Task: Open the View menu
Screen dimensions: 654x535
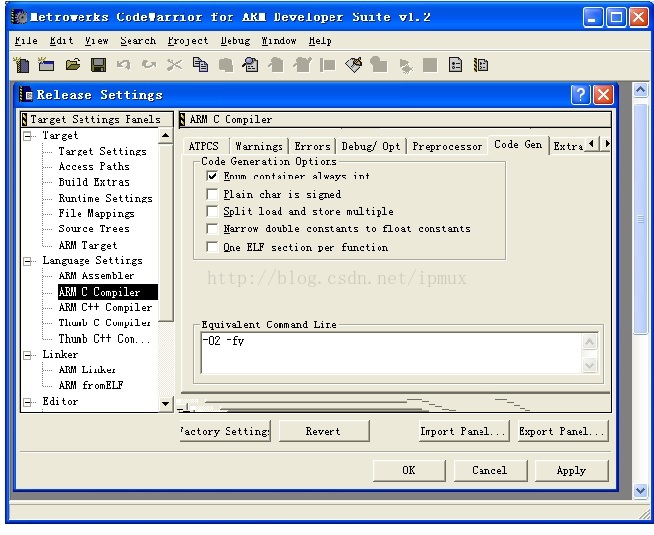Action: pos(96,41)
